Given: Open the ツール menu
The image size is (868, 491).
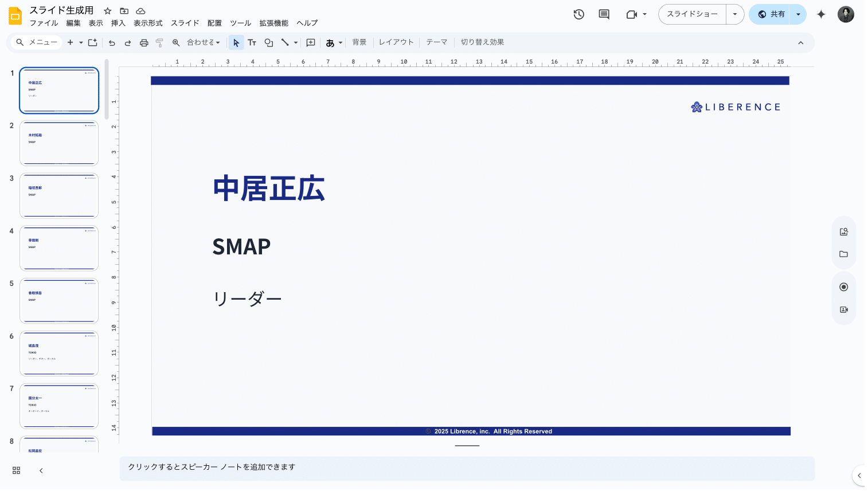Looking at the screenshot, I should coord(241,23).
